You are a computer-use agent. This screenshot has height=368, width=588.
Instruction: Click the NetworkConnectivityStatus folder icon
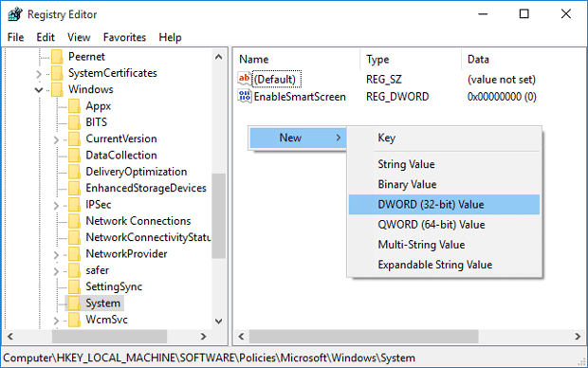74,237
